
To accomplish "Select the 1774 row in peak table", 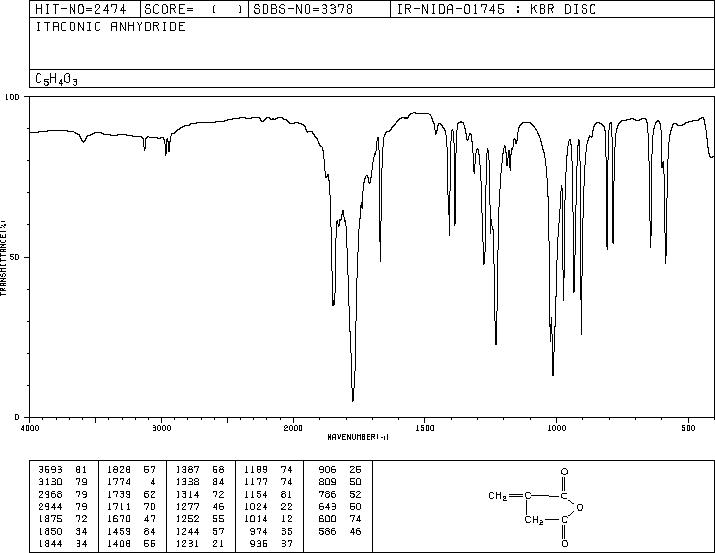I will point(131,482).
